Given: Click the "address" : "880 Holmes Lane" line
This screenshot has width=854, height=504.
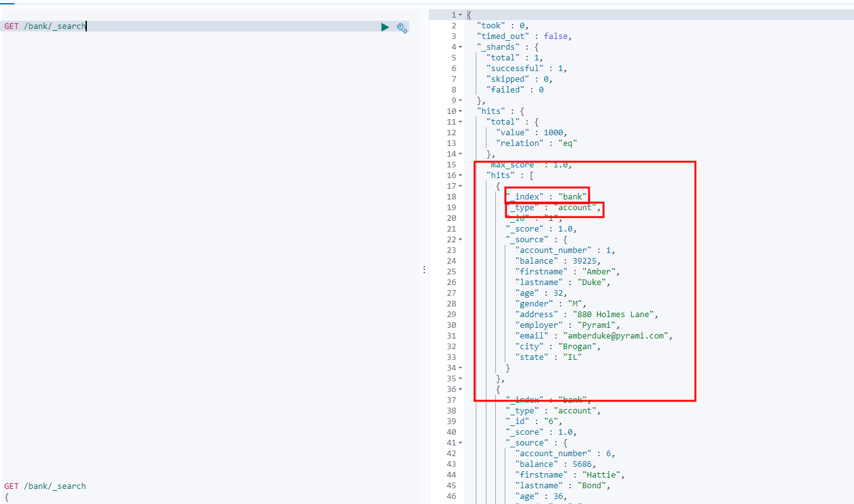Looking at the screenshot, I should 587,314.
